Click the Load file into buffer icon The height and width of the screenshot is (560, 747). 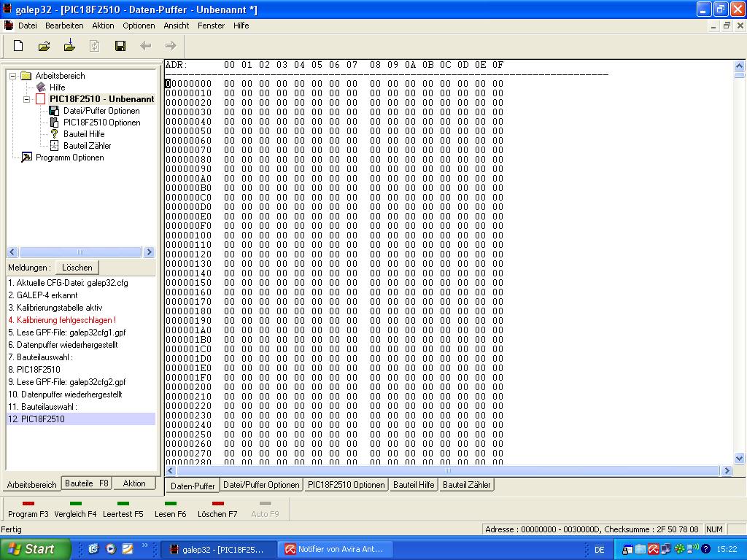pos(69,45)
